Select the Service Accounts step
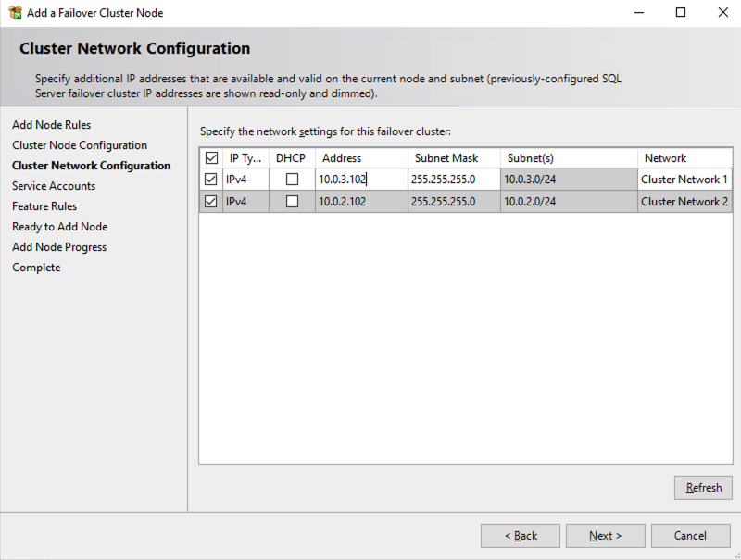The width and height of the screenshot is (741, 560). pyautogui.click(x=54, y=186)
